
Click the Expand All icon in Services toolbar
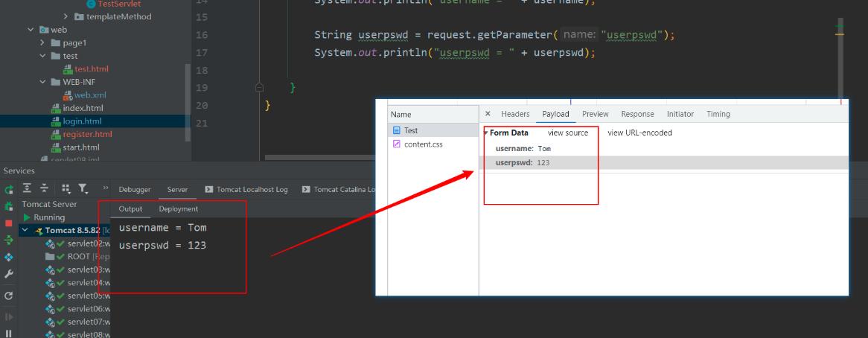click(27, 188)
